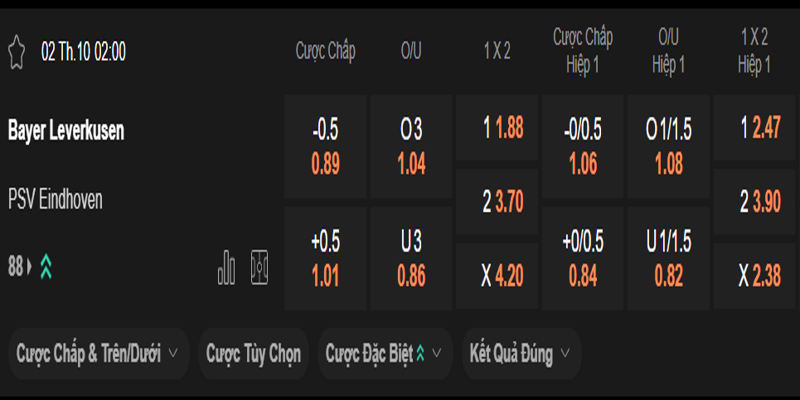The height and width of the screenshot is (400, 800).
Task: Expand the Kết Quả Đúng dropdown
Action: (x=519, y=353)
